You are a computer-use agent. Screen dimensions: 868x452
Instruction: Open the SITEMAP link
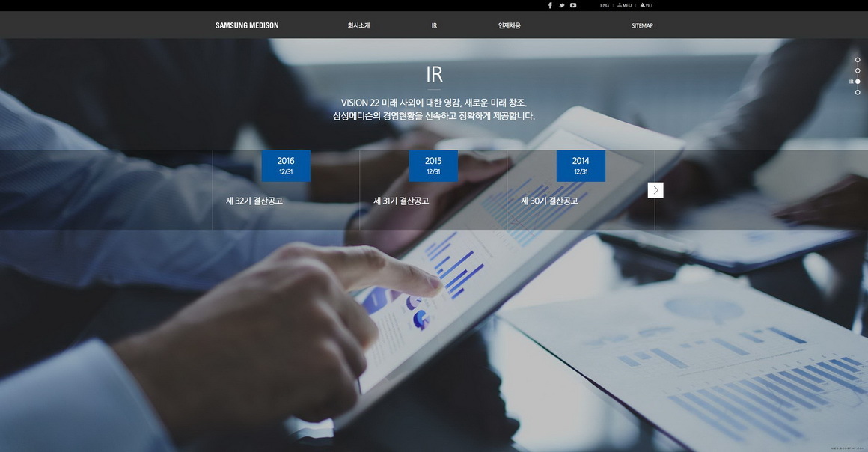point(642,25)
